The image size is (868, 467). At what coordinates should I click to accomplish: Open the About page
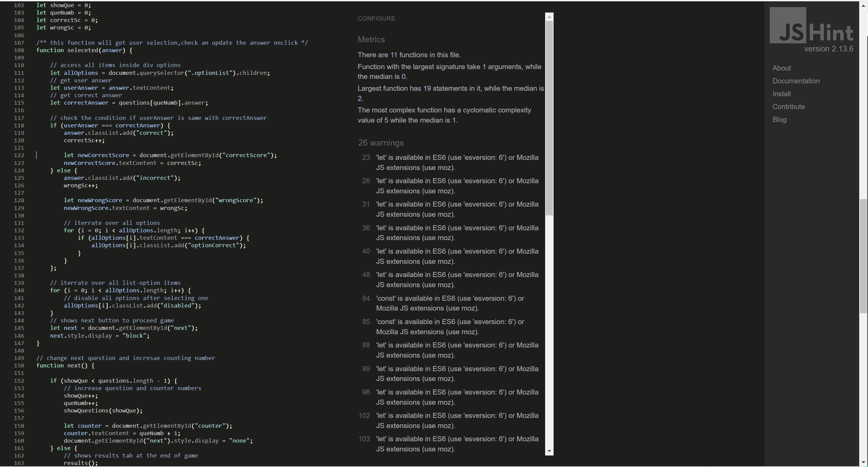[781, 68]
